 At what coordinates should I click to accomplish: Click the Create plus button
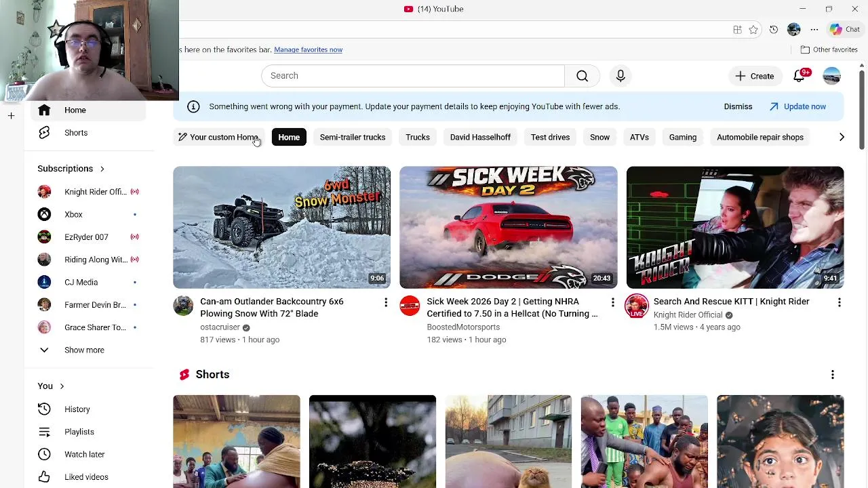754,76
